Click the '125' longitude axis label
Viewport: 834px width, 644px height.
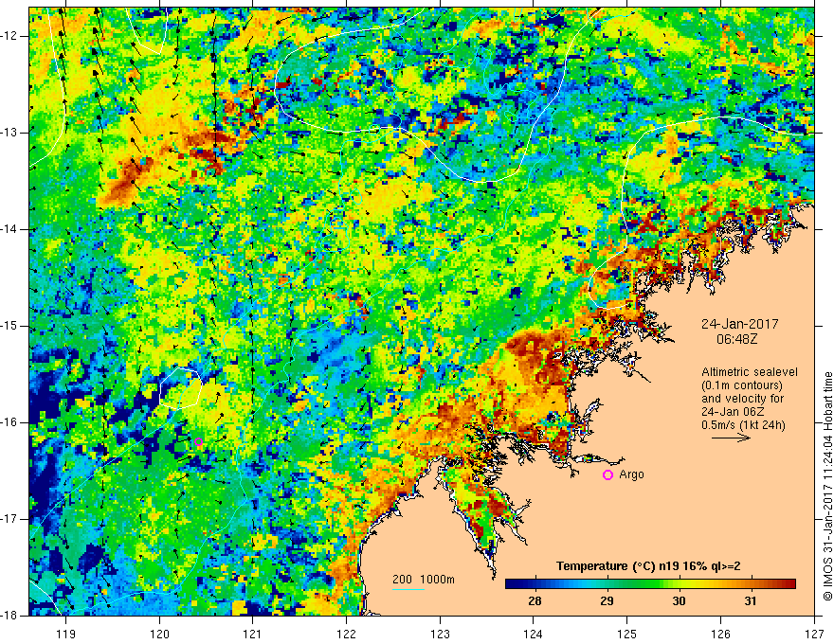[627, 634]
